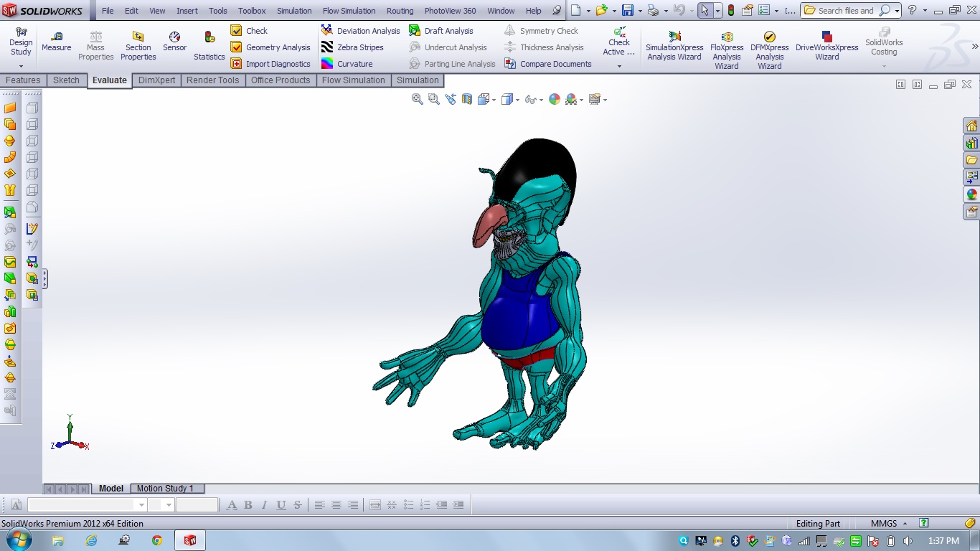Image resolution: width=980 pixels, height=551 pixels.
Task: Toggle bold text formatting
Action: point(248,505)
